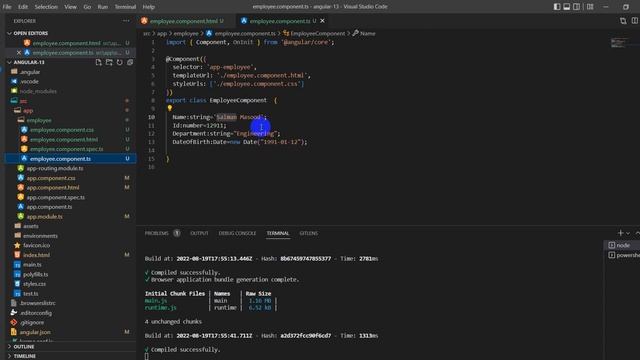Close employee.component.ts in Open Editors list
This screenshot has width=640, height=360.
(x=19, y=53)
